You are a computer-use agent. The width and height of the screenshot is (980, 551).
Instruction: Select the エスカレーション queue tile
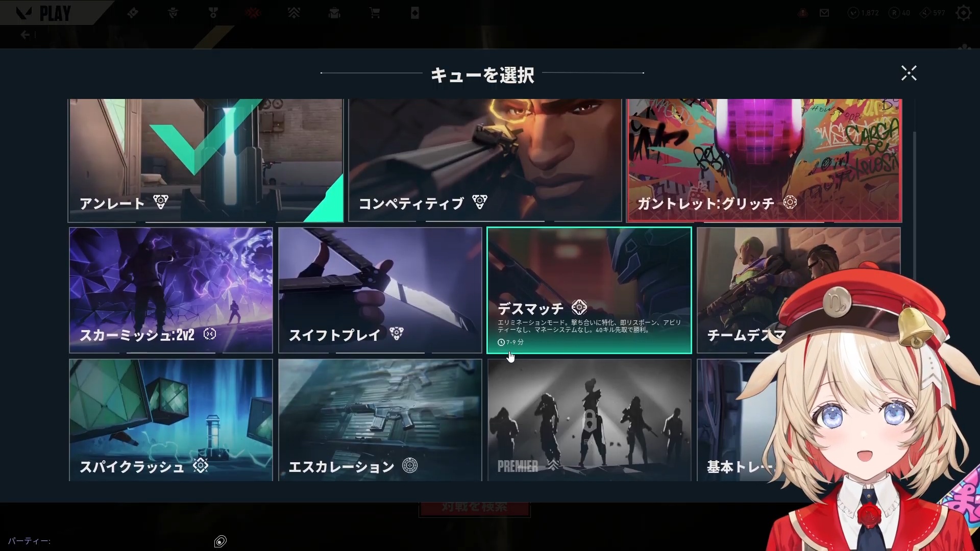[x=380, y=420]
